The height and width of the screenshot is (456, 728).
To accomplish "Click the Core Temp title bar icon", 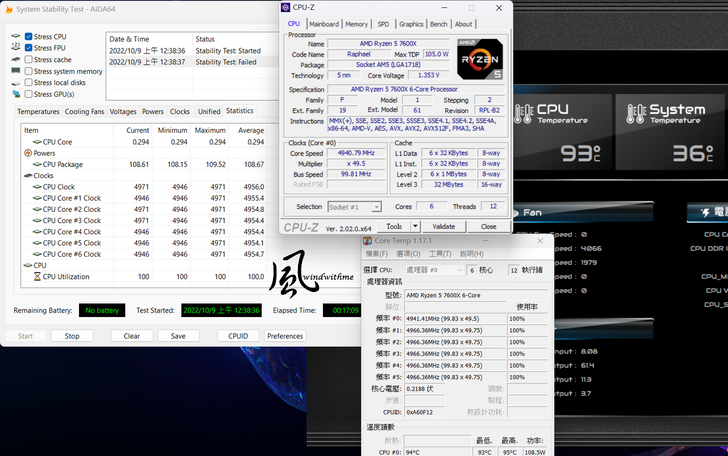I will [368, 241].
